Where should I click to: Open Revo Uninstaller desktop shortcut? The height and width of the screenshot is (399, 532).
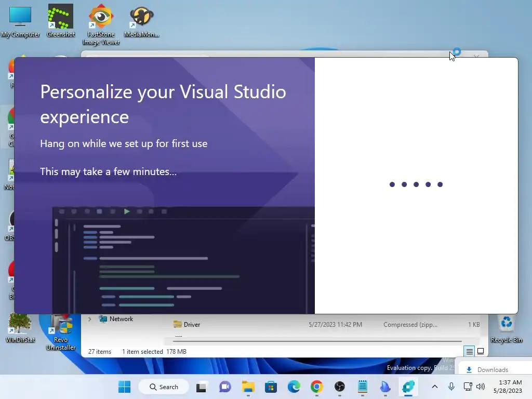coord(61,332)
